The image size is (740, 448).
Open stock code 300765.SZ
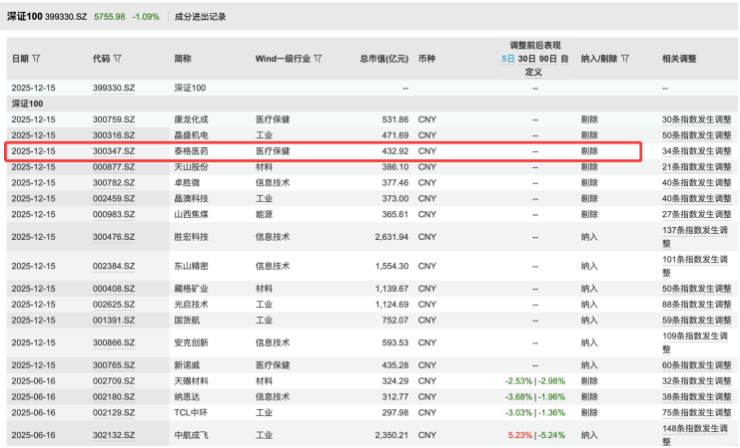pos(114,365)
